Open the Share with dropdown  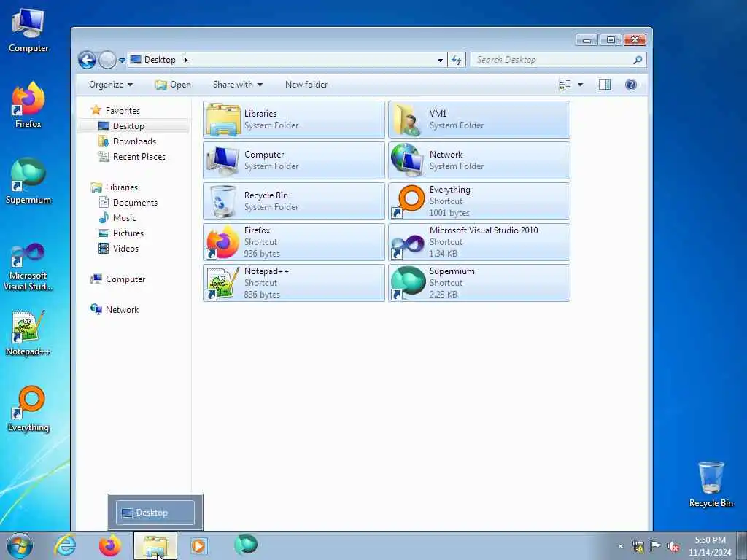click(238, 85)
